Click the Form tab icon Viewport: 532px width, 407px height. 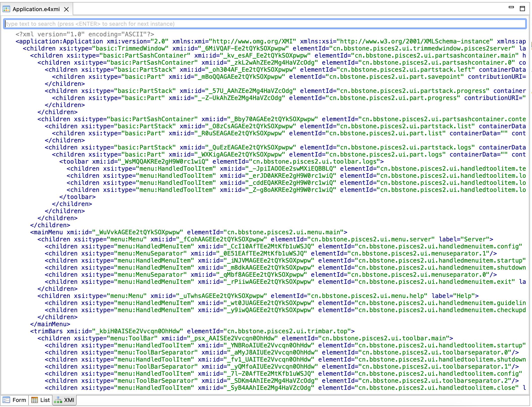click(6, 400)
